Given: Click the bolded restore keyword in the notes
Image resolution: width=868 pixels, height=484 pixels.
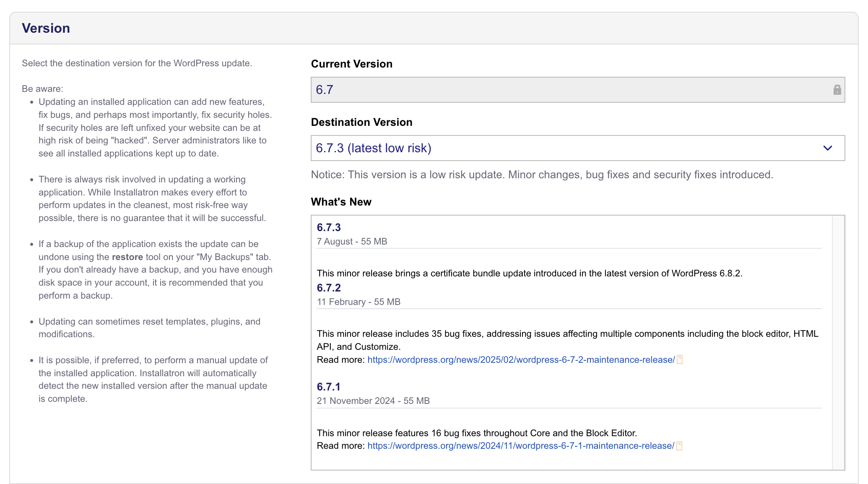Looking at the screenshot, I should pyautogui.click(x=127, y=257).
